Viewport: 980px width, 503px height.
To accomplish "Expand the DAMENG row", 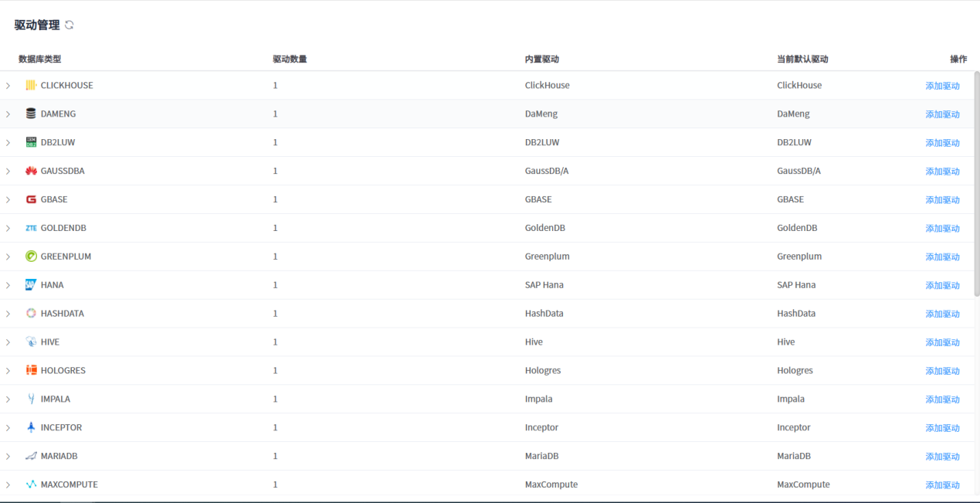I will click(x=8, y=114).
